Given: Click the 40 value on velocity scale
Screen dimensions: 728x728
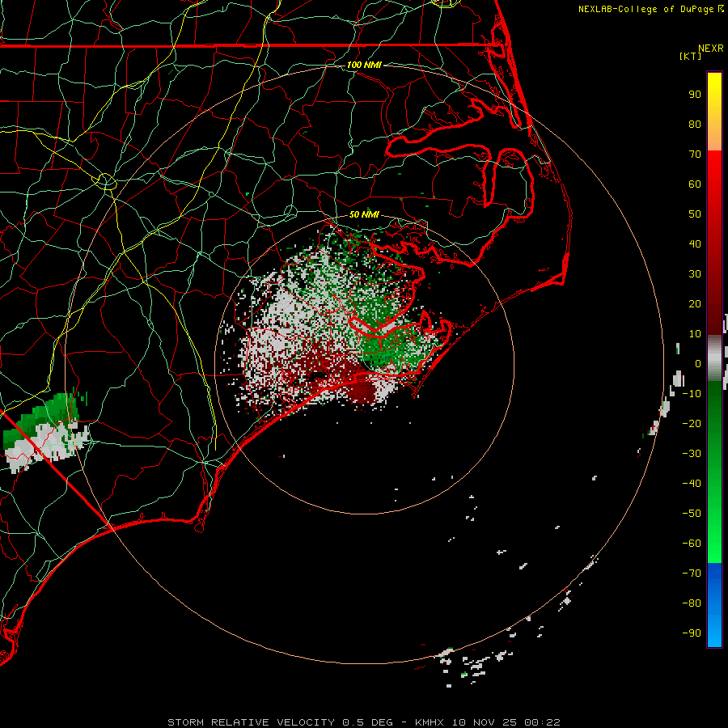Looking at the screenshot, I should 695,243.
